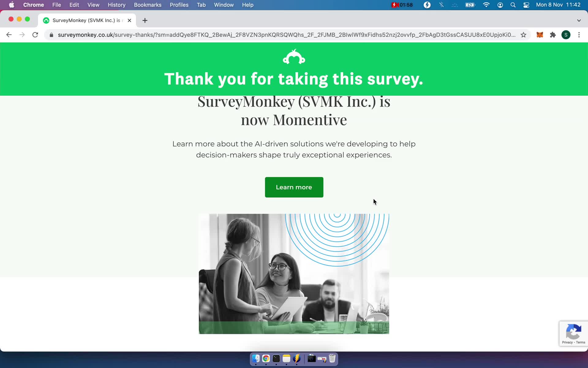588x368 pixels.
Task: Click the Chrome browser icon in dock
Action: click(x=266, y=359)
